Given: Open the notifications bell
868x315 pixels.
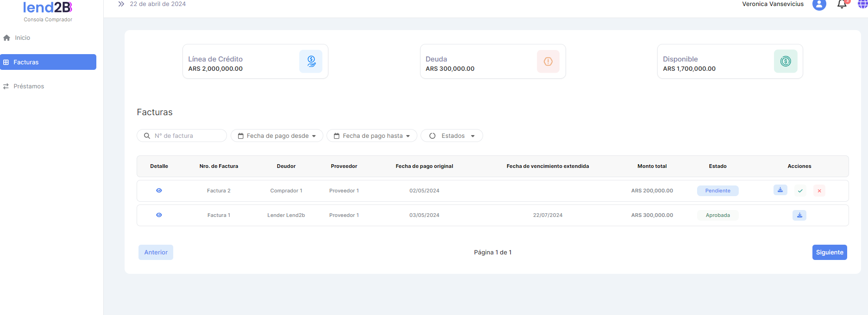Looking at the screenshot, I should (842, 5).
